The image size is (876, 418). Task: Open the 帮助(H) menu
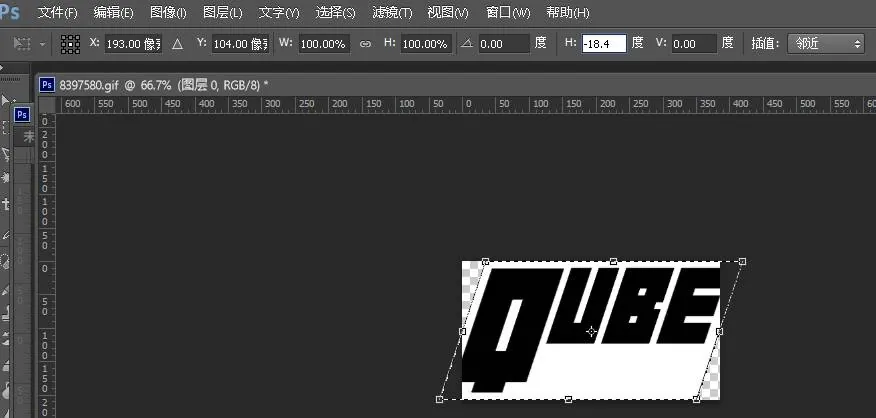(x=568, y=12)
